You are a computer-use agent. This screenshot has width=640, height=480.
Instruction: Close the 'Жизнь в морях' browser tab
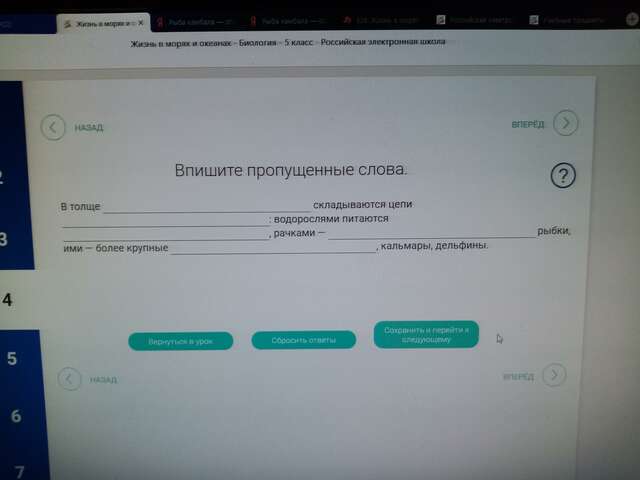[141, 23]
